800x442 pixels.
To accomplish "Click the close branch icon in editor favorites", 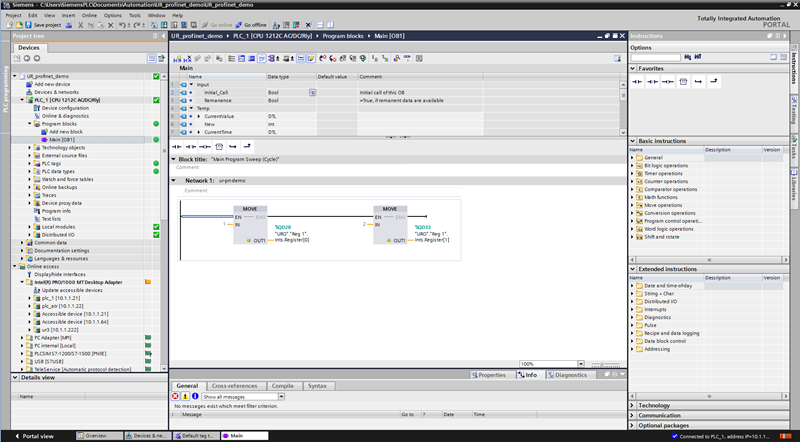I will pos(247,146).
